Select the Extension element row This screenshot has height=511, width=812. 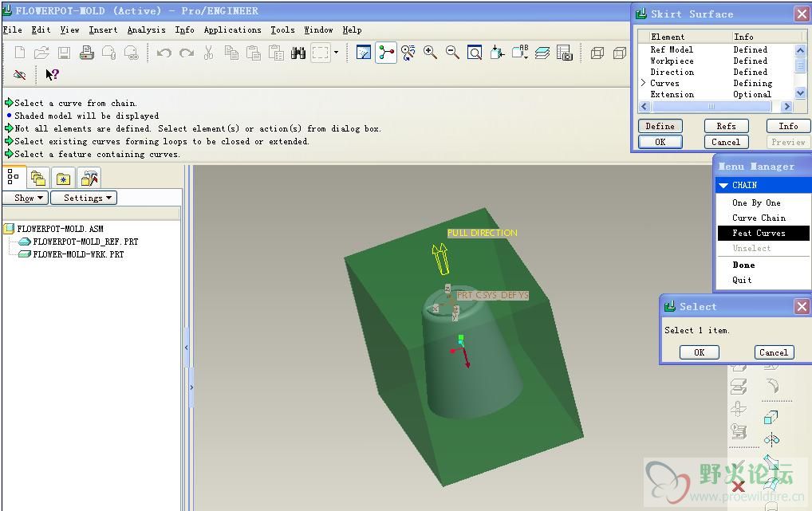click(715, 95)
